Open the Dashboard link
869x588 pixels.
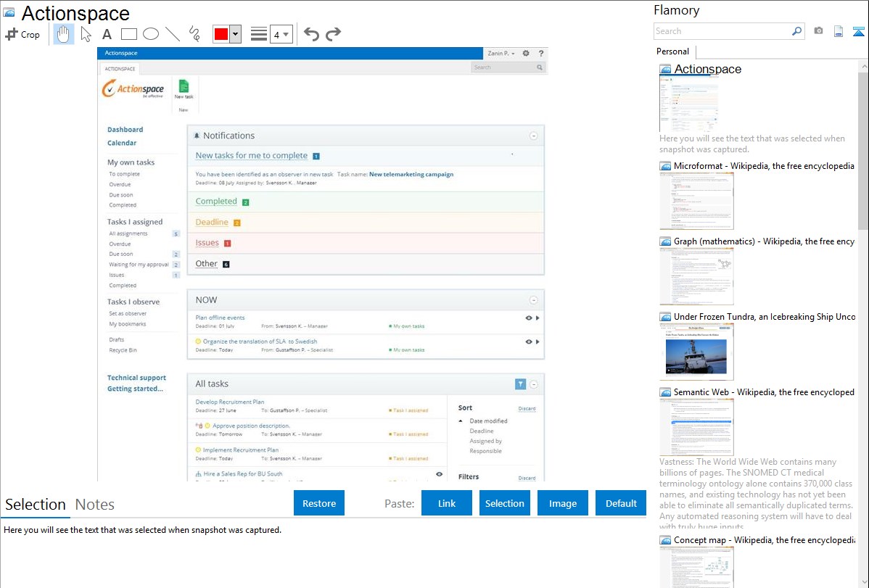125,130
